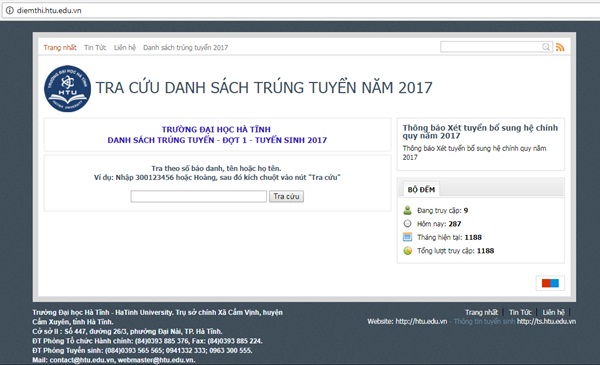Open Danh sách trúng tuyển 2017 menu

(x=186, y=47)
